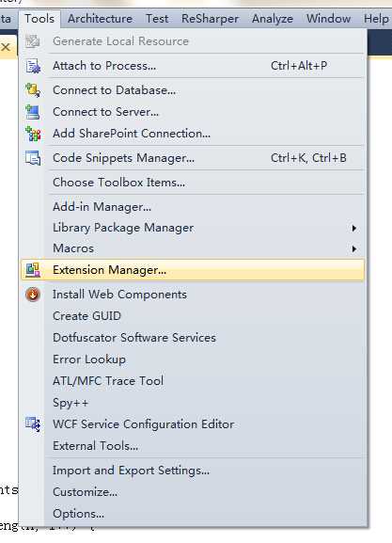Screen dimensions: 392x543
Task: Click the WCF Service Configuration Editor icon
Action: (33, 423)
